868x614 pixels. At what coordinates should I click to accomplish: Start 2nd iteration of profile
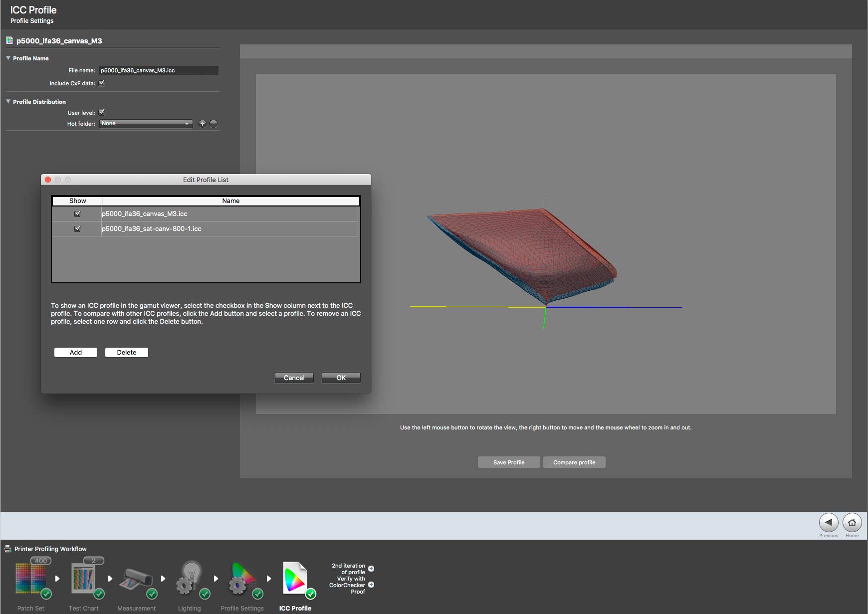pyautogui.click(x=371, y=569)
